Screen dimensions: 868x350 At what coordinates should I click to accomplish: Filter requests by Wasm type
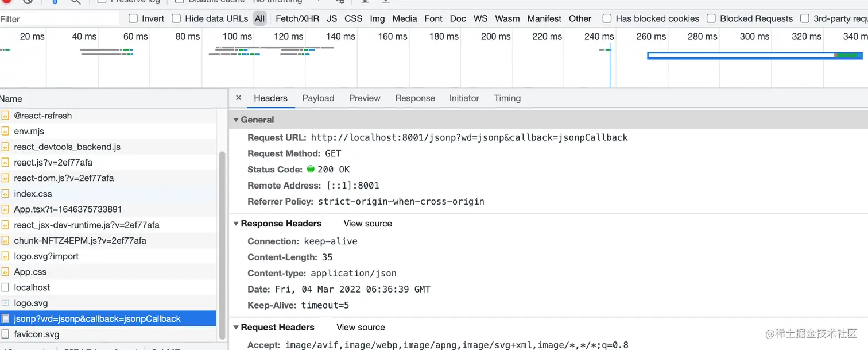pos(507,18)
